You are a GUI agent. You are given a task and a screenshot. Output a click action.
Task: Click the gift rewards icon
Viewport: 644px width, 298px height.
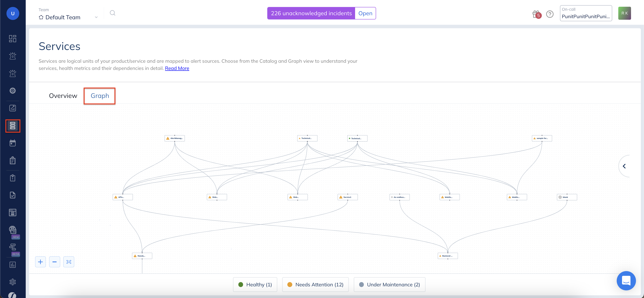pos(536,14)
